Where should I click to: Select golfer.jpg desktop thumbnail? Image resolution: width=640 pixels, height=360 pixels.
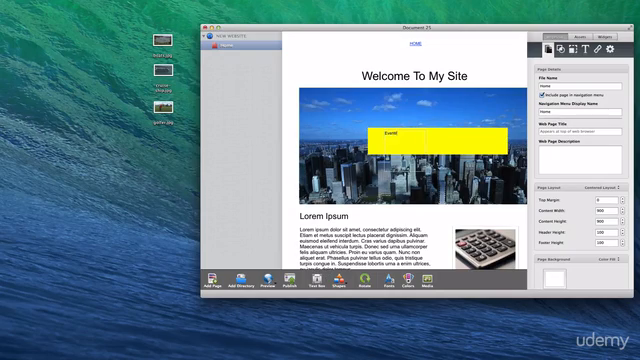(163, 107)
